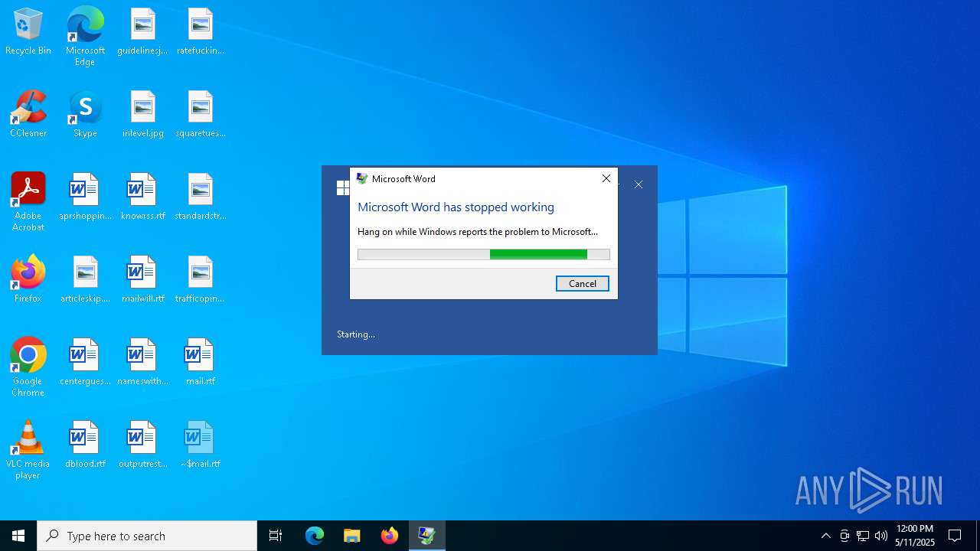980x551 pixels.
Task: Click the 'Hang on while Windows reports' message
Action: [x=478, y=232]
